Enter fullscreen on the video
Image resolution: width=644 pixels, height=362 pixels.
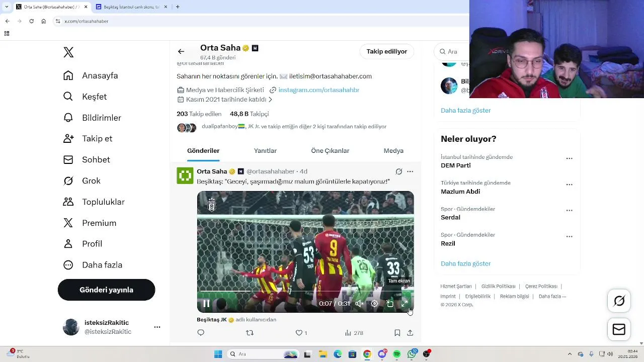(405, 304)
